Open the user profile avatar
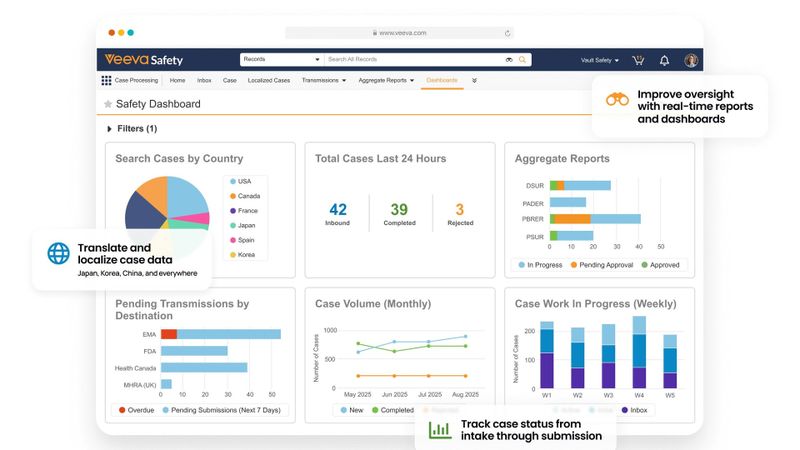 [x=691, y=60]
